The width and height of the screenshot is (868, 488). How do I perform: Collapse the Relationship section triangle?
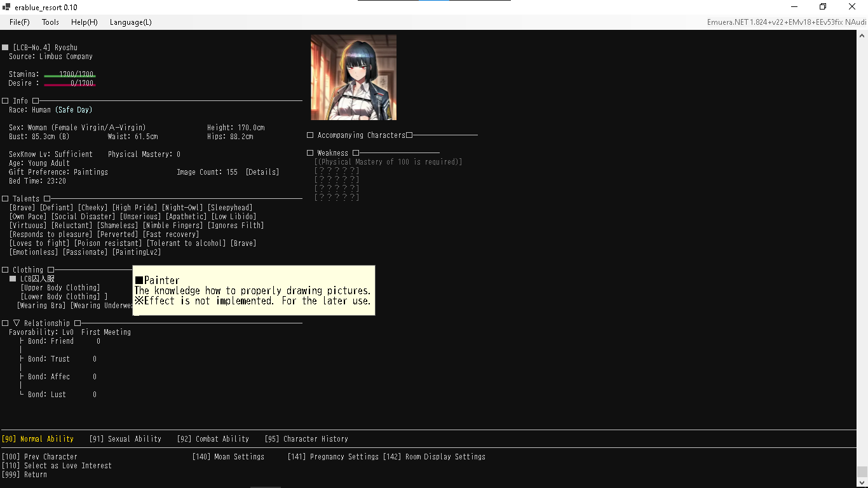[x=17, y=323]
